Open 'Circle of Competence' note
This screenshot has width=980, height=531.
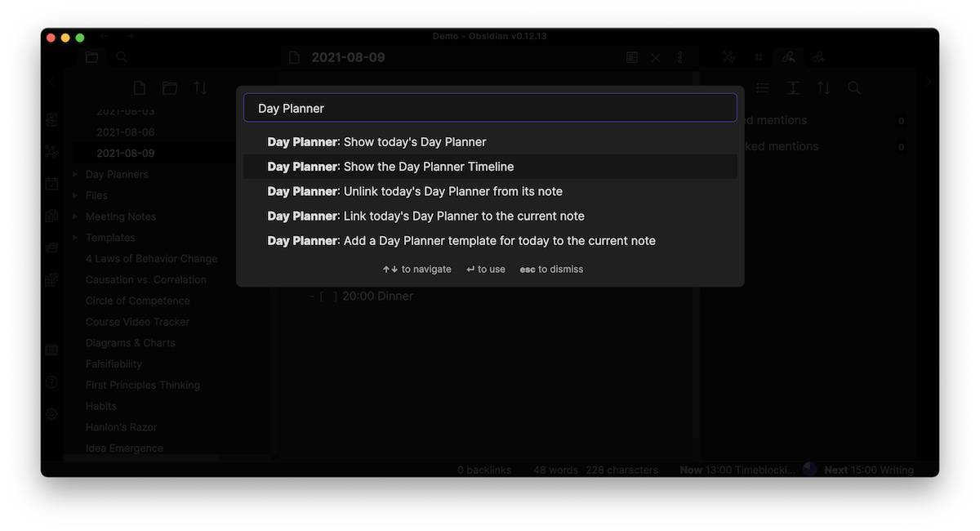[x=138, y=301]
